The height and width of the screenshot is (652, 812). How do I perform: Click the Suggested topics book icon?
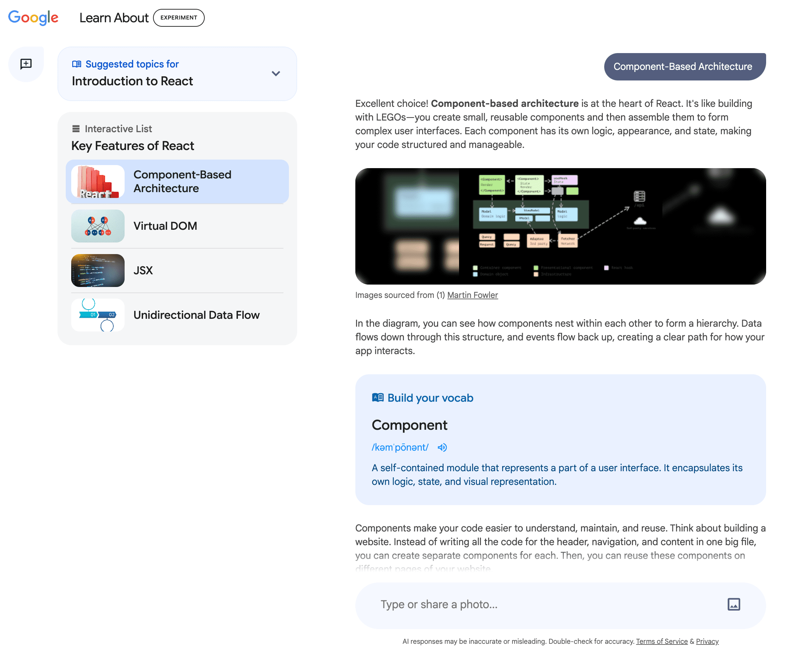76,64
